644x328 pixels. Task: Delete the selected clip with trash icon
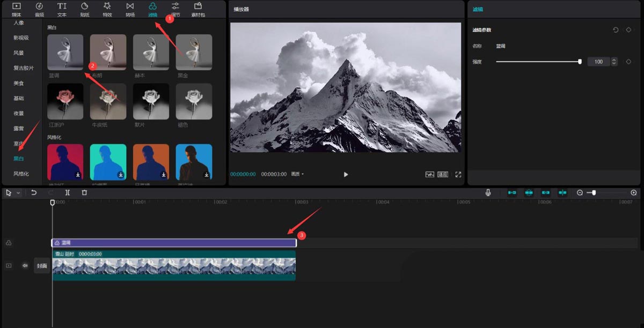84,192
